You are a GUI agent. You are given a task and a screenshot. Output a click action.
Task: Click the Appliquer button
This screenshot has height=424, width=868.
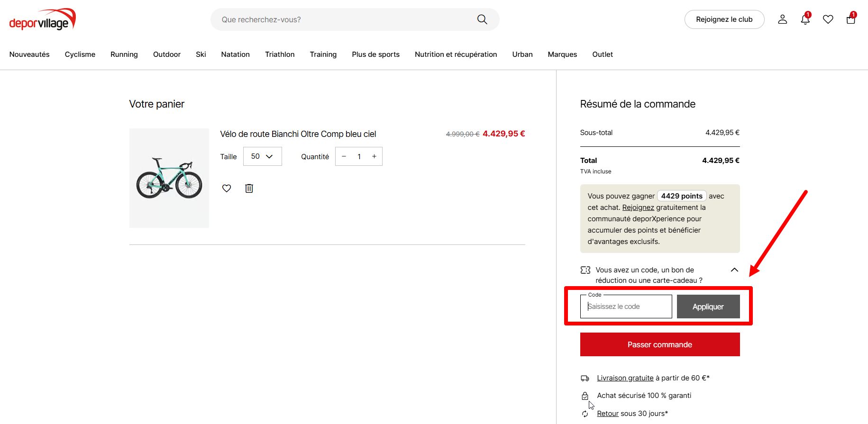(708, 307)
